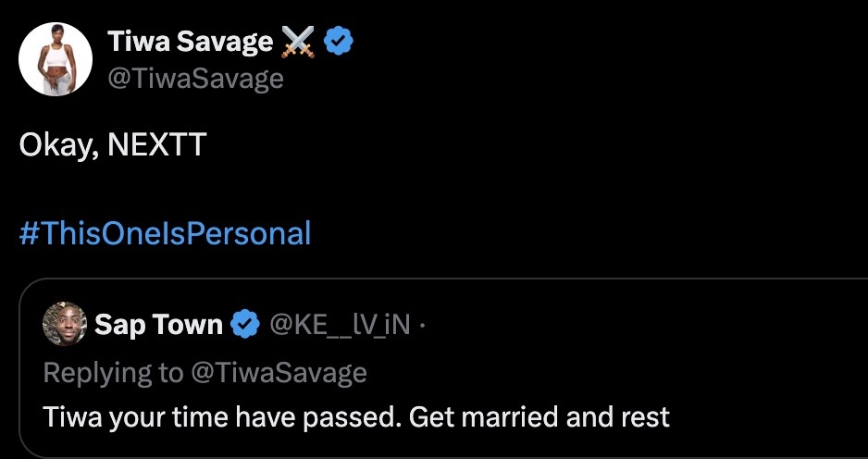The width and height of the screenshot is (868, 459).
Task: Click the crossed swords emoji beside Tiwa Savage
Action: 298,41
